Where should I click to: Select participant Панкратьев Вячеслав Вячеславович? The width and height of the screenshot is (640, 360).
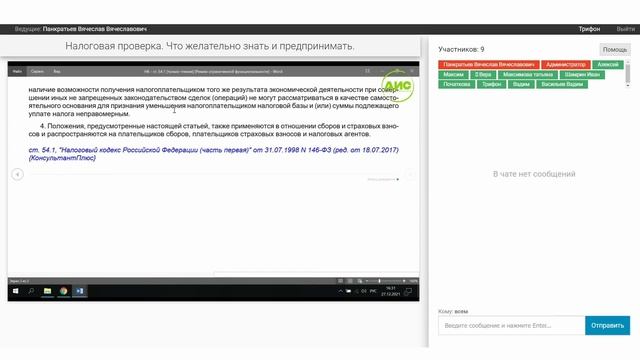pyautogui.click(x=489, y=64)
